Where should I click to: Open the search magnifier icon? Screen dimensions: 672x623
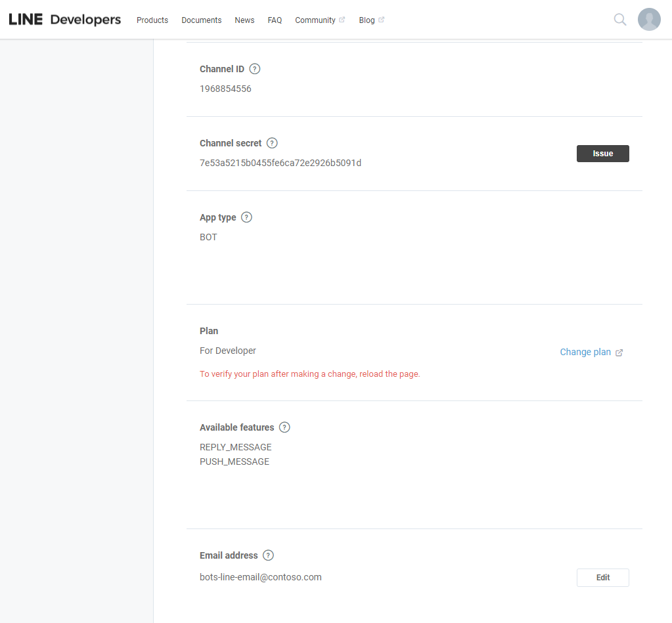click(619, 20)
